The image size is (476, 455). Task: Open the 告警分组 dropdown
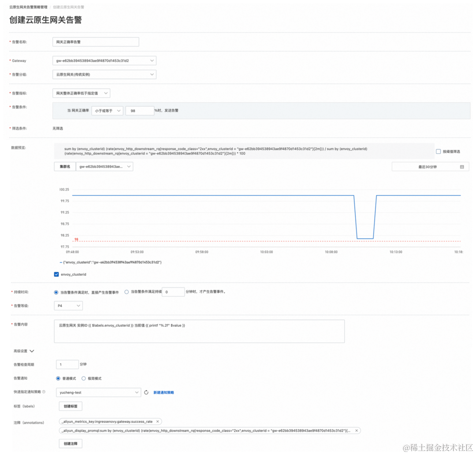click(104, 74)
